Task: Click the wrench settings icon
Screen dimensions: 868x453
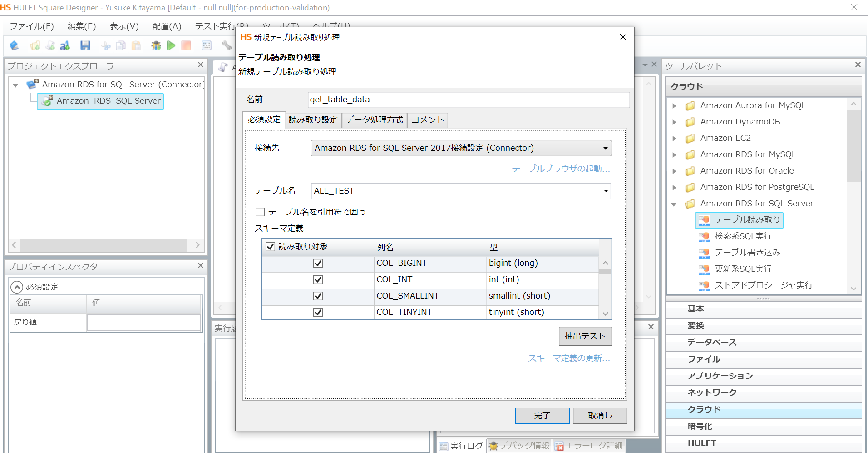Action: pos(227,45)
